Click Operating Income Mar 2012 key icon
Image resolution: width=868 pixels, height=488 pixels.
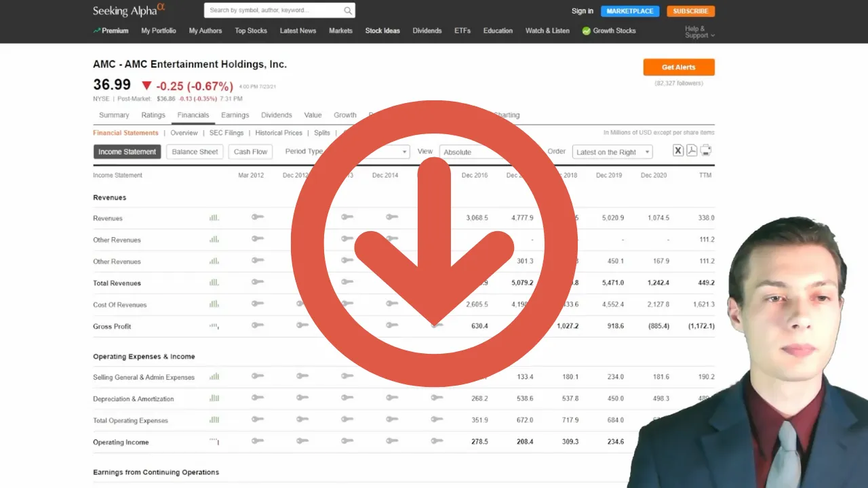[x=257, y=441]
